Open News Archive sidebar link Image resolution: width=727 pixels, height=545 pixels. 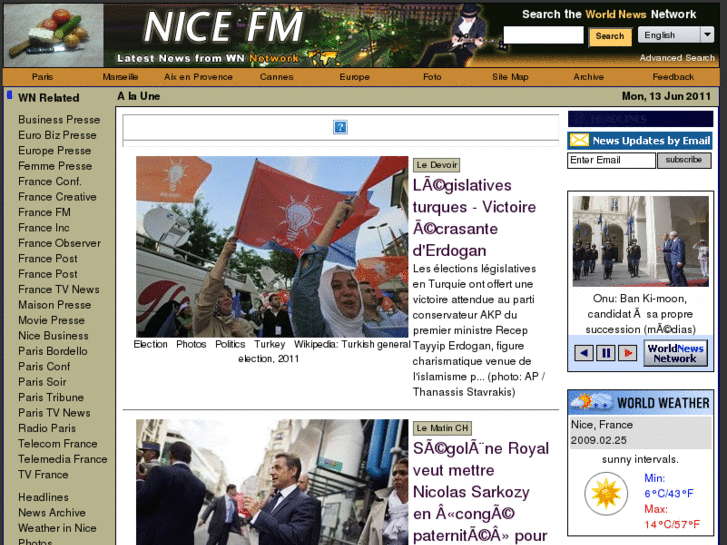[x=51, y=513]
